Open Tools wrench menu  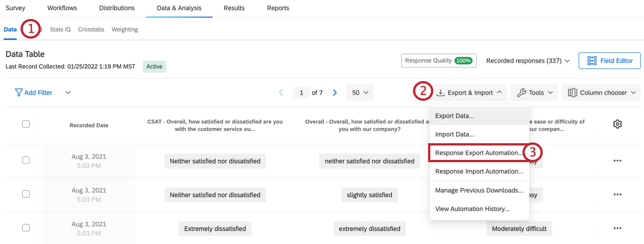point(534,92)
